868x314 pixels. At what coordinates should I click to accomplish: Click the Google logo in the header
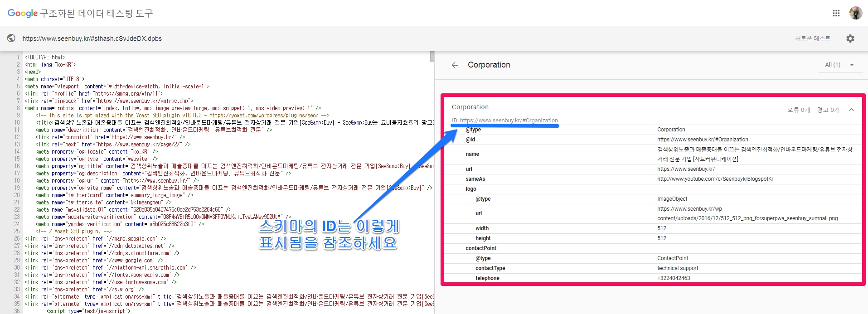(x=22, y=13)
